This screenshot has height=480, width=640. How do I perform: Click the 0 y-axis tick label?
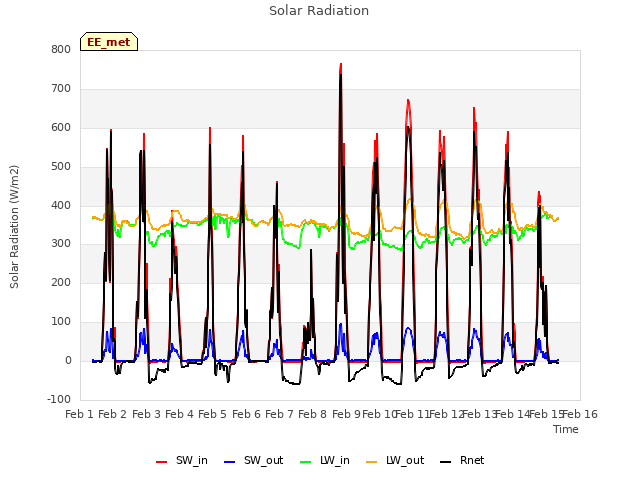click(68, 361)
